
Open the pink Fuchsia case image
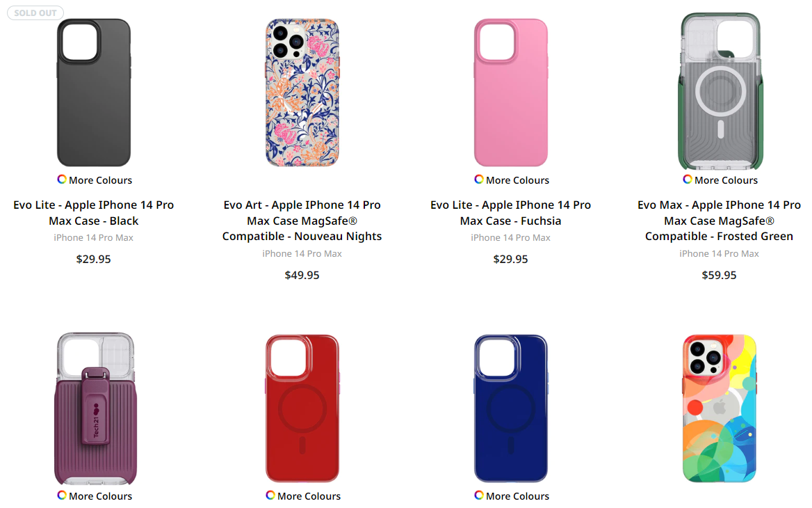click(510, 93)
